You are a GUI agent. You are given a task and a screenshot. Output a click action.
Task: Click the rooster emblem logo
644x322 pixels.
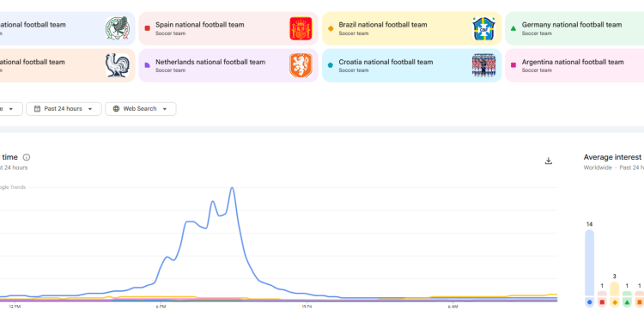(x=118, y=66)
